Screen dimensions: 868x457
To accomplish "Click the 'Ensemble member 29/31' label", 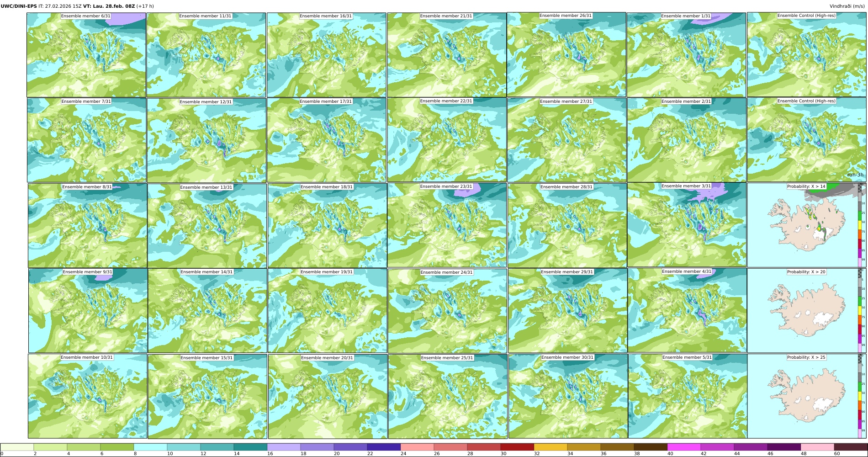I will pyautogui.click(x=567, y=272).
